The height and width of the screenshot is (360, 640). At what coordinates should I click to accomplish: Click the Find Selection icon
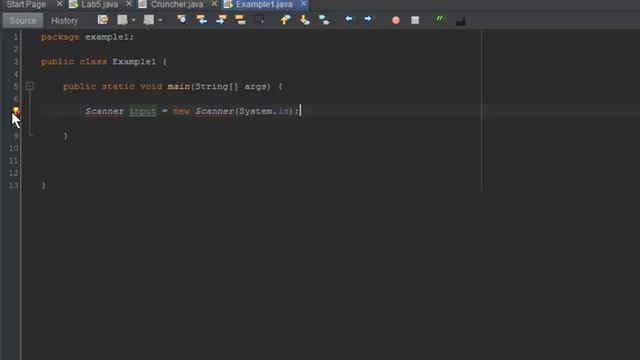tap(182, 20)
